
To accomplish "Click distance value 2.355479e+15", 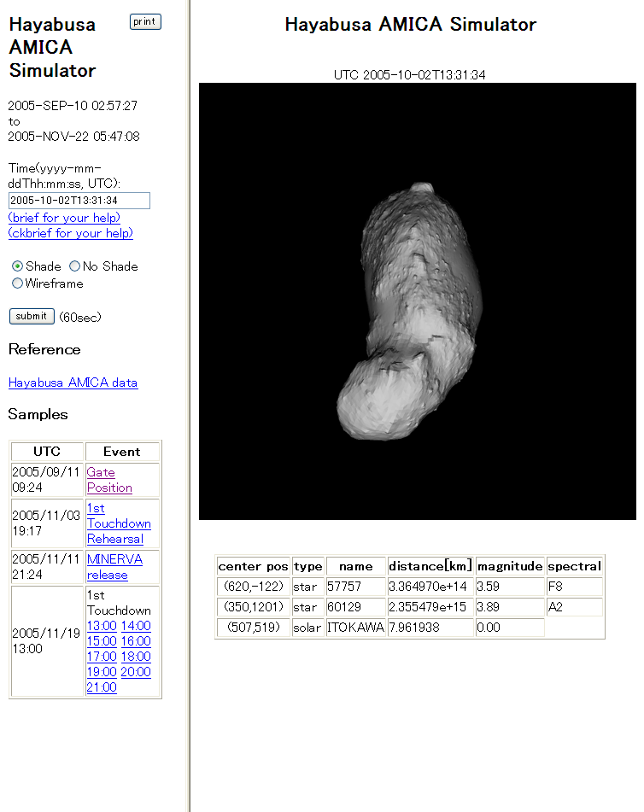I will click(x=430, y=607).
